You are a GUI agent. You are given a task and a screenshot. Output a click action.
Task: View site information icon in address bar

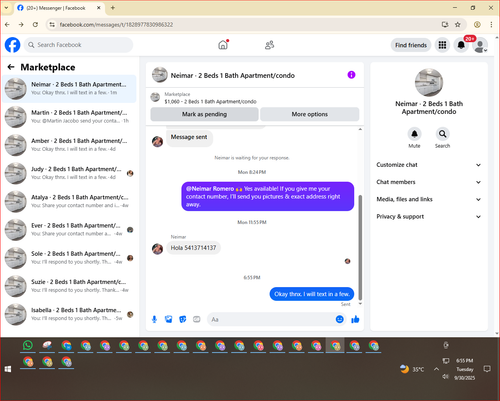[x=52, y=24]
